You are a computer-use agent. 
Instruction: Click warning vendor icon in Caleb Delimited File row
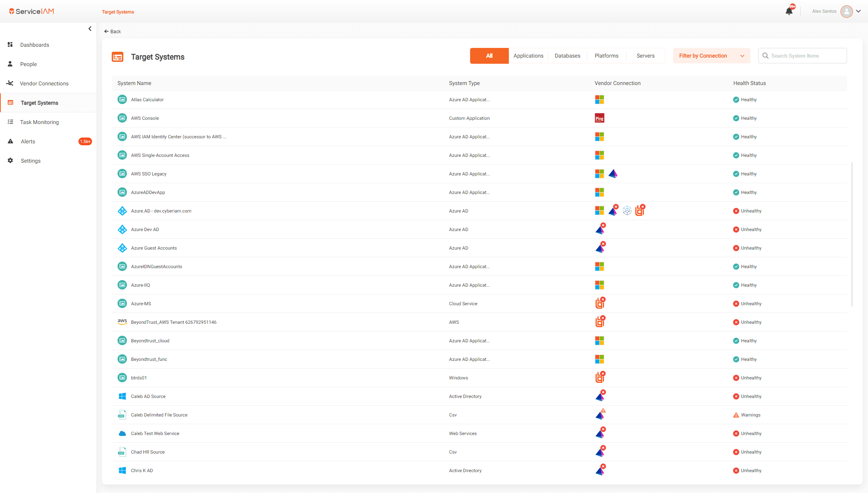coord(600,414)
